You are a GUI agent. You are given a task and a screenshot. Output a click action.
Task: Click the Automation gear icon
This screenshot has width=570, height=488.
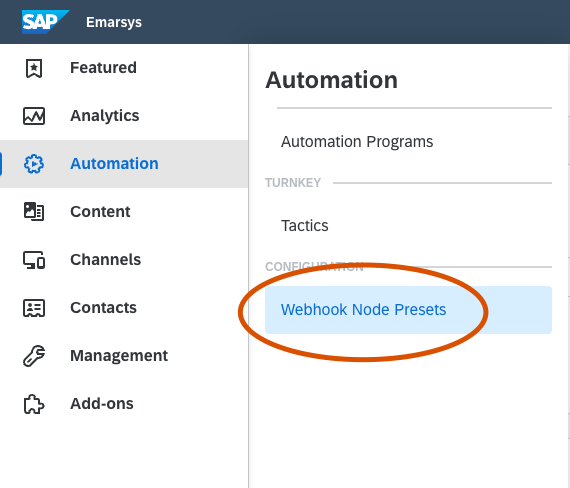click(34, 164)
